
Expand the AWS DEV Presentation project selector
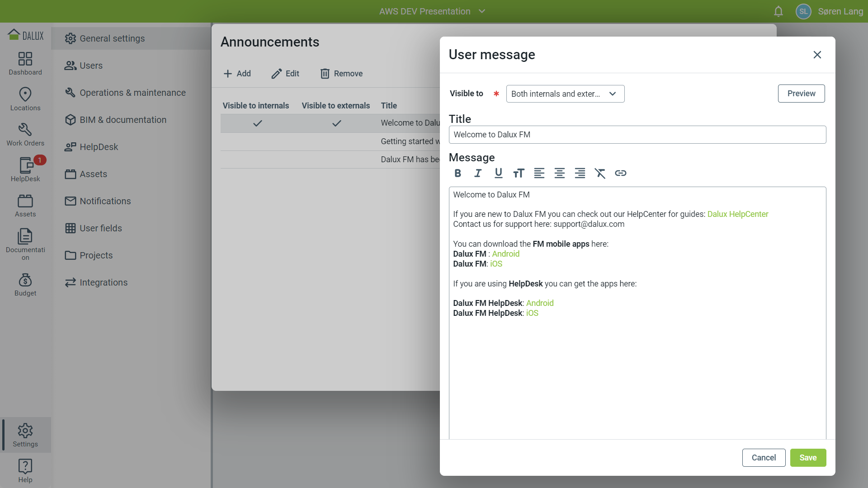pos(432,11)
